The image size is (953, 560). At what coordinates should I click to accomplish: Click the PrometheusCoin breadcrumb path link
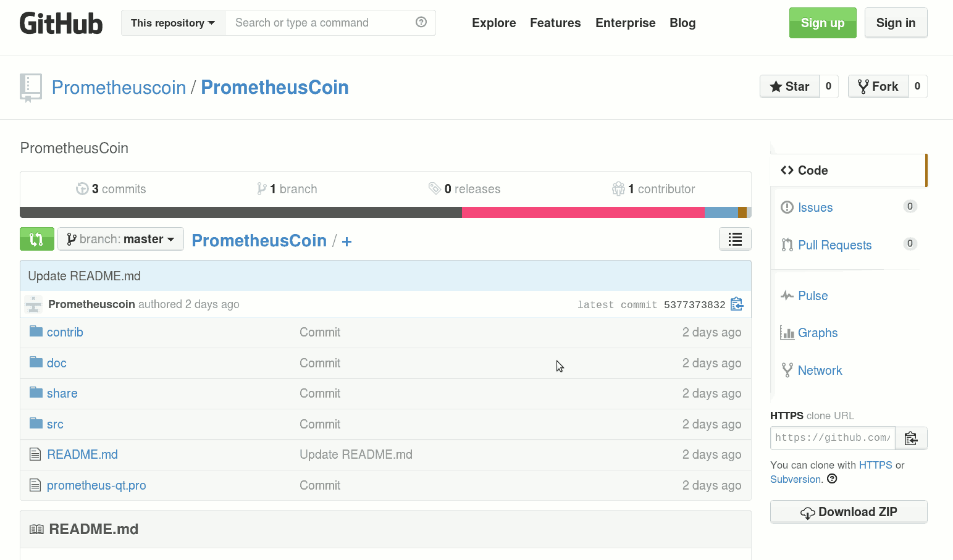259,240
